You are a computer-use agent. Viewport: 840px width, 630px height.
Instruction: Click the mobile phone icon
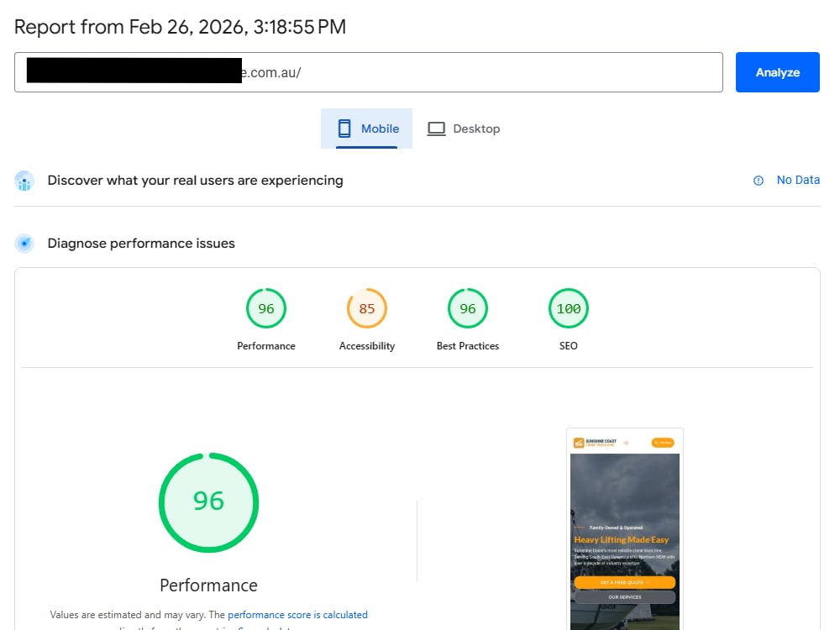(344, 129)
